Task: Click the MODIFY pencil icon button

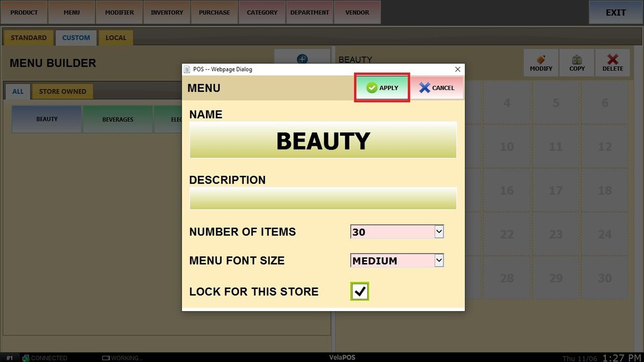Action: 541,63
